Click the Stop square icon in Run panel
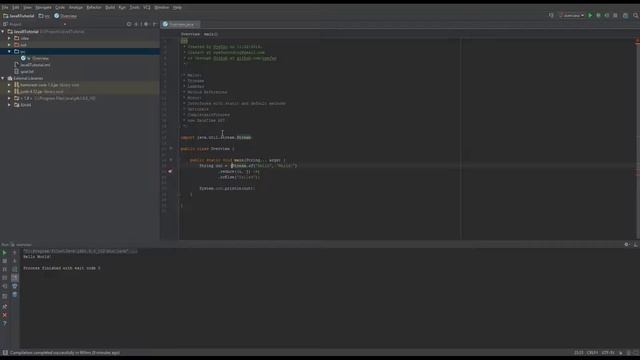The width and height of the screenshot is (640, 360). point(4,261)
